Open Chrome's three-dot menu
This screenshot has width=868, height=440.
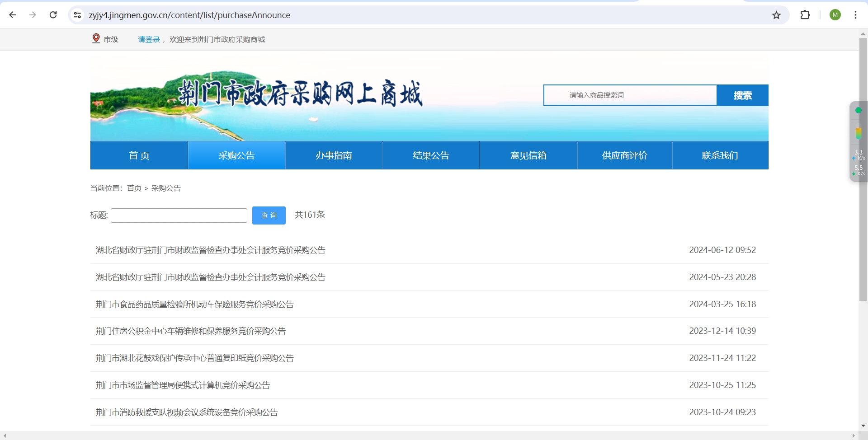click(x=855, y=15)
